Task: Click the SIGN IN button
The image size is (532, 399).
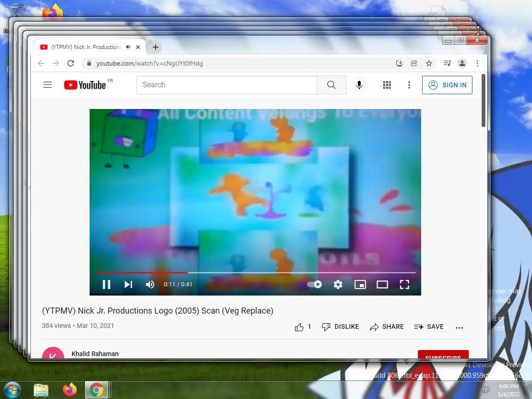Action: pyautogui.click(x=447, y=85)
